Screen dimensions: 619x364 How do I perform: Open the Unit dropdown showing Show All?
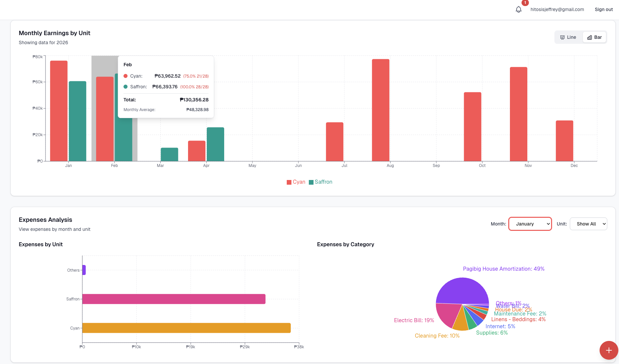point(588,224)
